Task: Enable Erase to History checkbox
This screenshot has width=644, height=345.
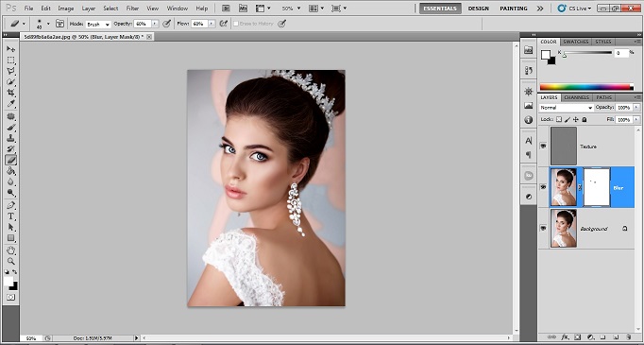Action: tap(236, 24)
